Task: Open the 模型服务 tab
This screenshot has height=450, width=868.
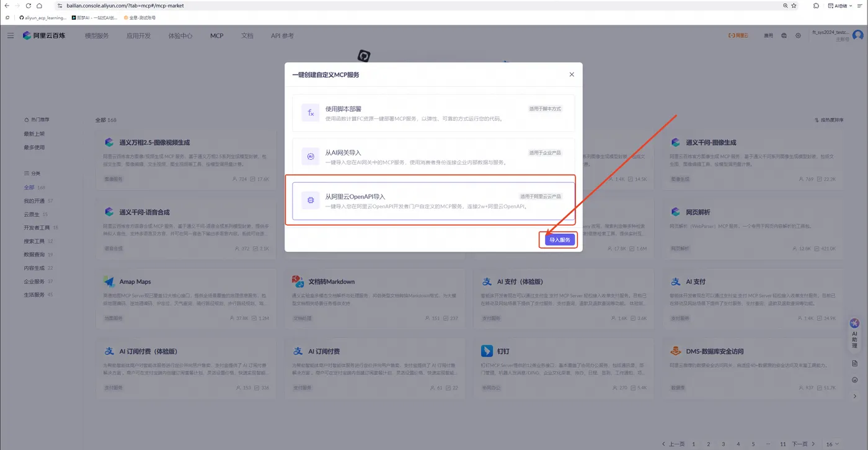Action: tap(97, 36)
